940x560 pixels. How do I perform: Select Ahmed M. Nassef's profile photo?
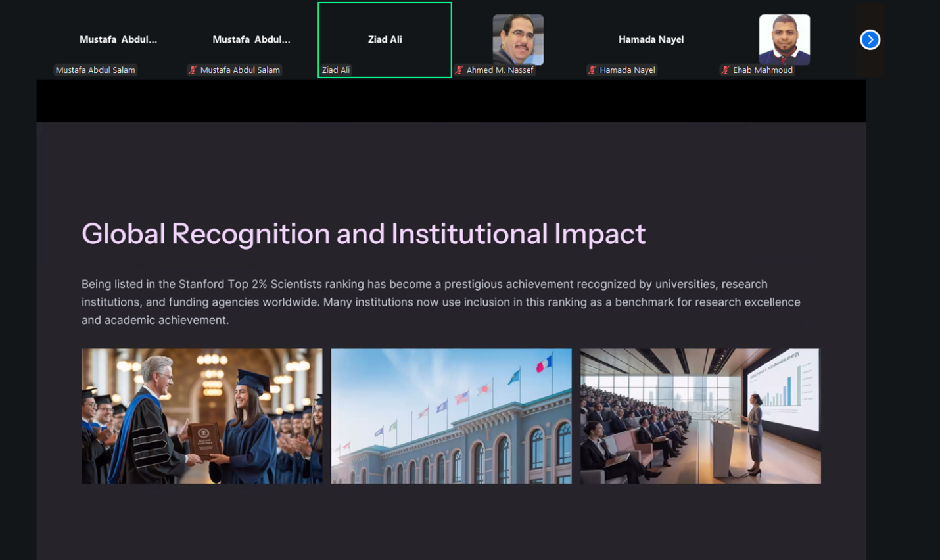[x=518, y=39]
